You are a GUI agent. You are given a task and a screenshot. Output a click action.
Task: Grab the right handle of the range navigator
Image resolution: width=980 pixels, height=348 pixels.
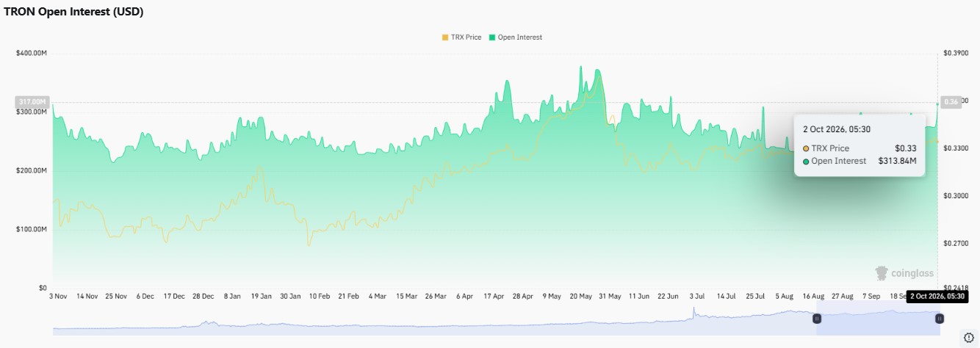[939, 319]
